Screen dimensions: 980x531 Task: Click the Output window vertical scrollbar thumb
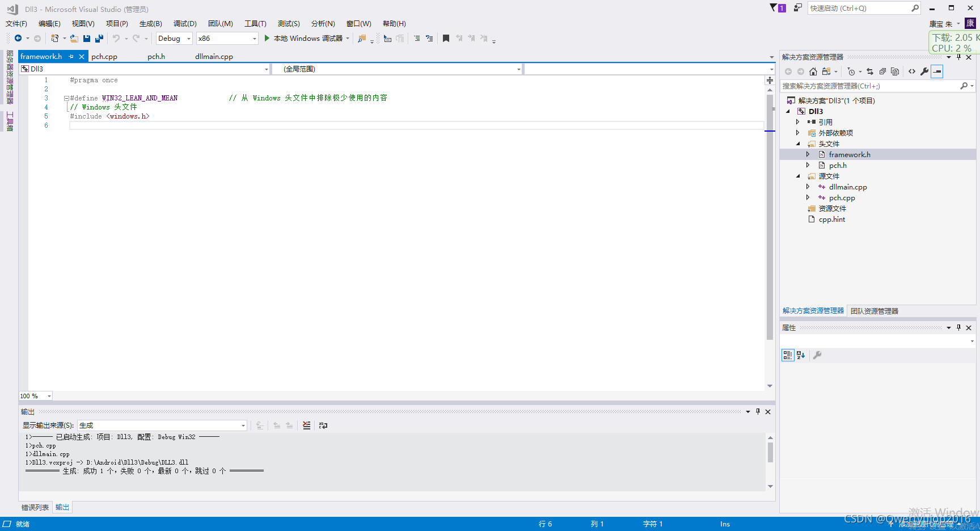pos(770,453)
